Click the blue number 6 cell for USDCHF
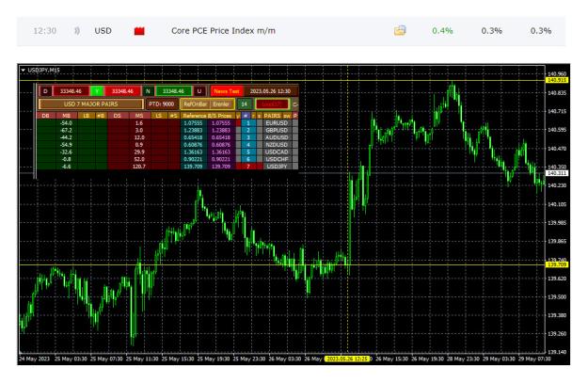Viewport: 588px width, 383px height. click(x=248, y=159)
